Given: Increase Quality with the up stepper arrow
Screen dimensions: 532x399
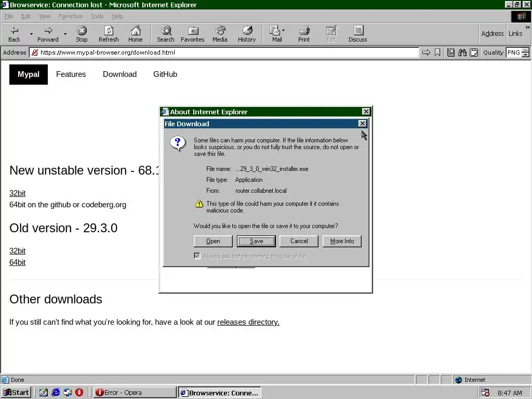Looking at the screenshot, I should click(x=525, y=50).
